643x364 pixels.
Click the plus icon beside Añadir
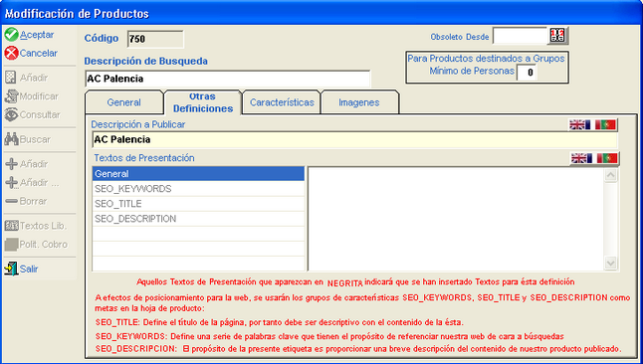pos(11,164)
